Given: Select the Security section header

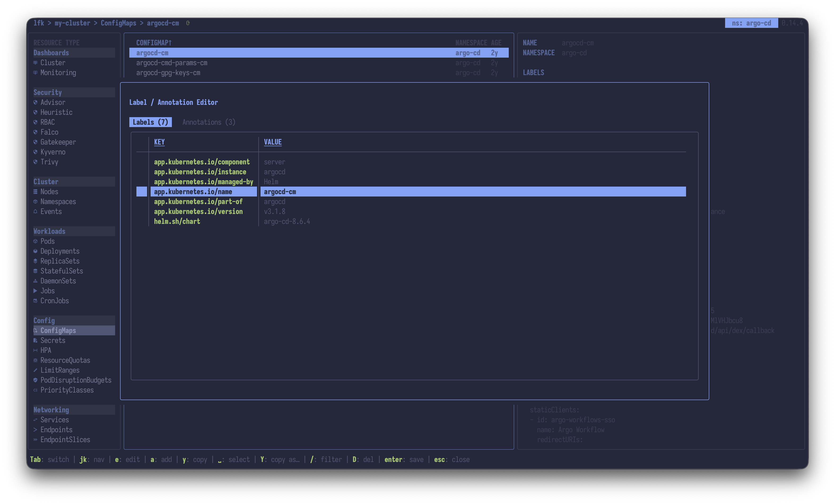Looking at the screenshot, I should coord(74,92).
